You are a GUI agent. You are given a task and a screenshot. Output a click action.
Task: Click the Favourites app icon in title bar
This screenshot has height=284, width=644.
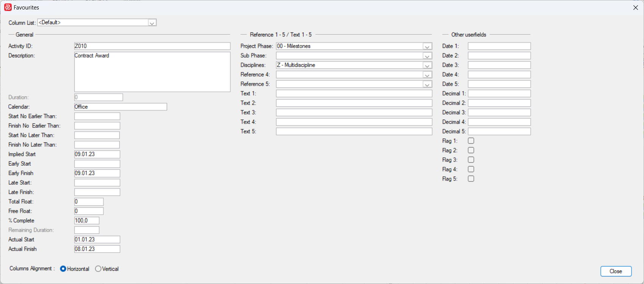[8, 7]
